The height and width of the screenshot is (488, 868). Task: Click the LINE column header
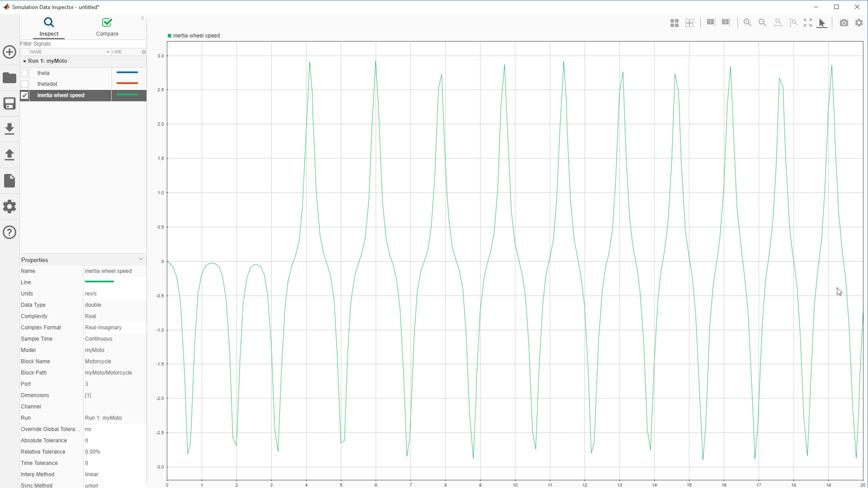(117, 52)
